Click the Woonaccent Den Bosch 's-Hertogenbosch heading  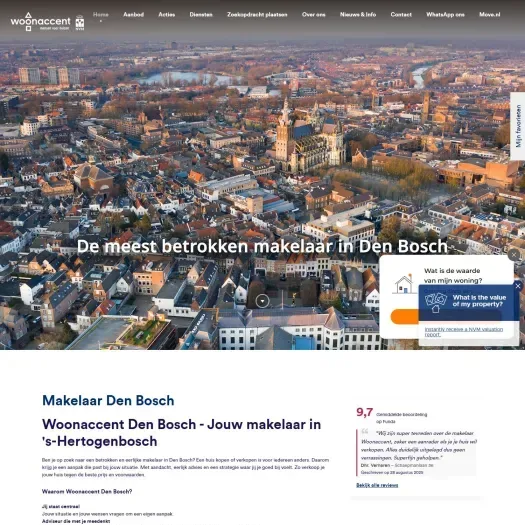(x=181, y=433)
